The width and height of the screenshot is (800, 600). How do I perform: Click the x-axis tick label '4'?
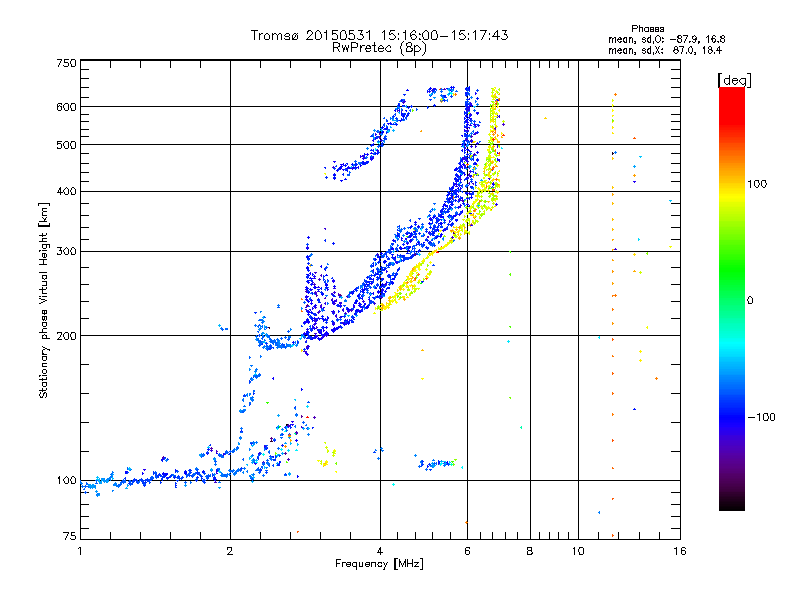click(380, 551)
